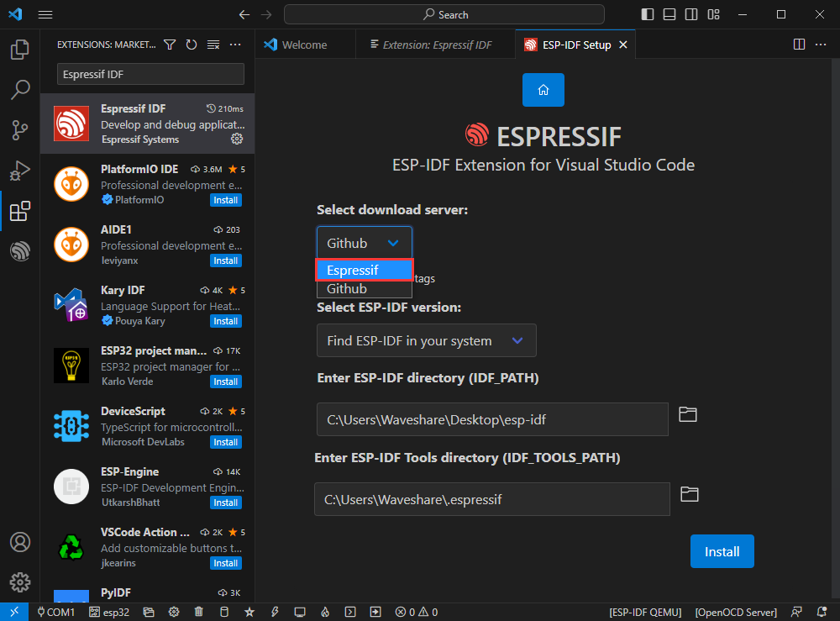The image size is (840, 621).
Task: Refresh the extensions list
Action: click(x=192, y=45)
